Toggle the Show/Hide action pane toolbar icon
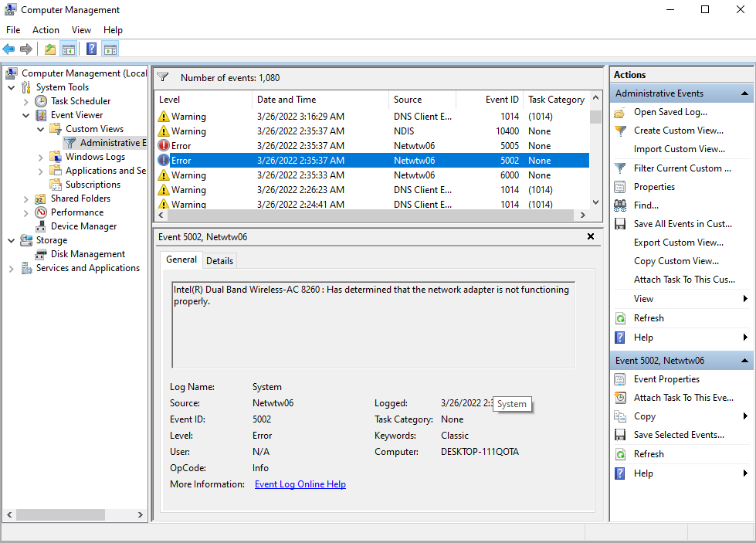The height and width of the screenshot is (543, 756). [109, 49]
